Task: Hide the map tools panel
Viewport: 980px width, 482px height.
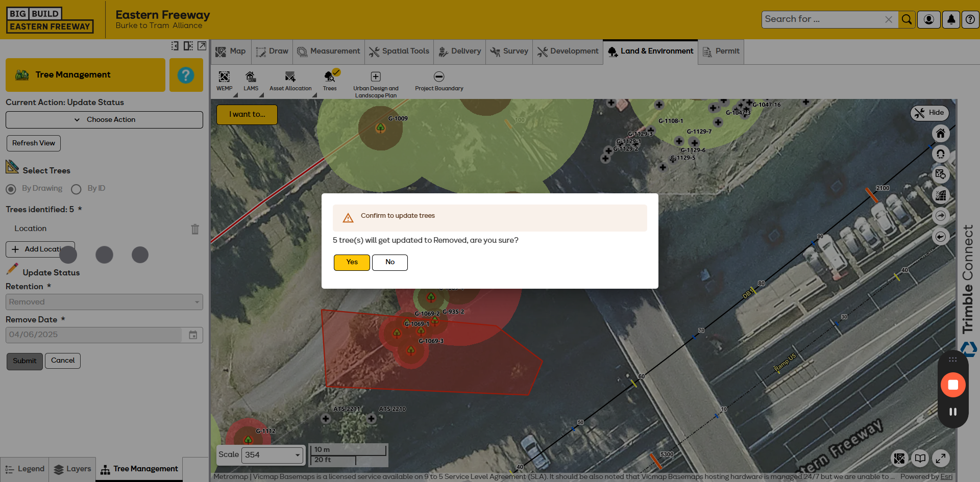Action: click(929, 113)
